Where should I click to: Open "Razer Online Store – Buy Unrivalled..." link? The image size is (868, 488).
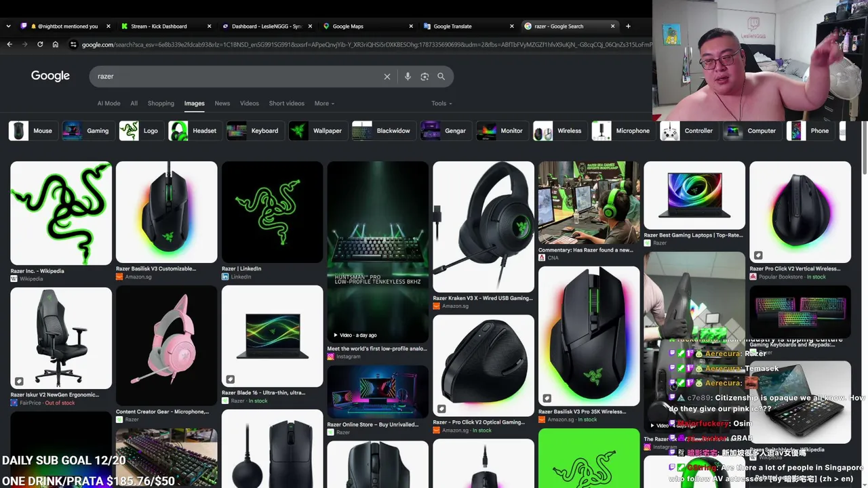point(373,425)
